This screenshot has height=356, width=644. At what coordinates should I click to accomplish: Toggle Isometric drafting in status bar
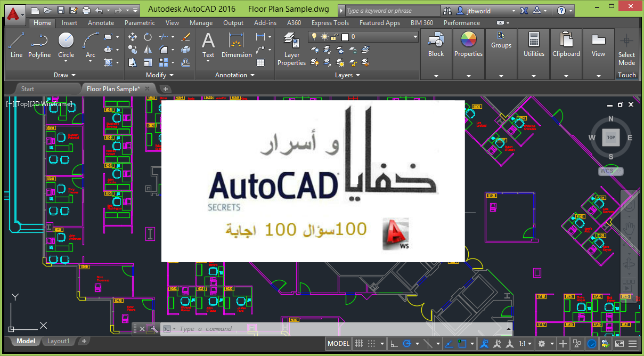pyautogui.click(x=427, y=343)
